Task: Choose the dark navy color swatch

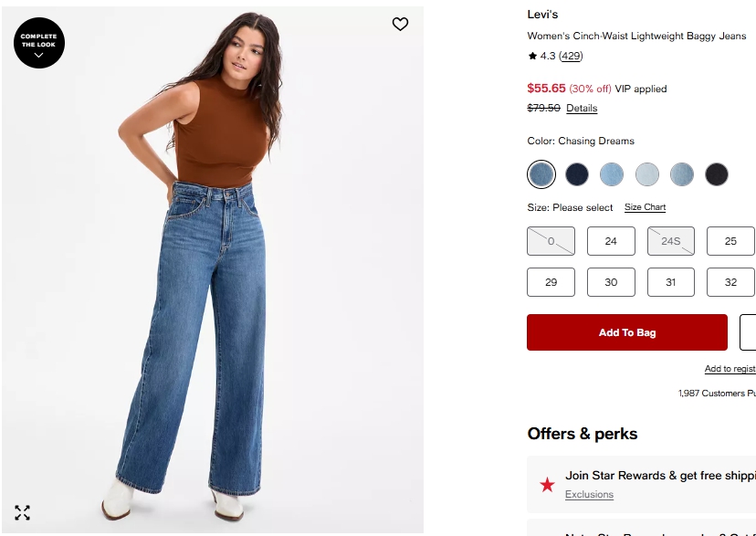Action: pos(577,174)
